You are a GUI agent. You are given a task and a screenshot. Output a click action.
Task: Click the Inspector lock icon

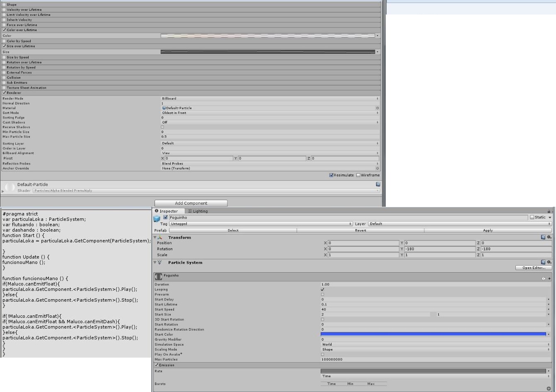549,211
